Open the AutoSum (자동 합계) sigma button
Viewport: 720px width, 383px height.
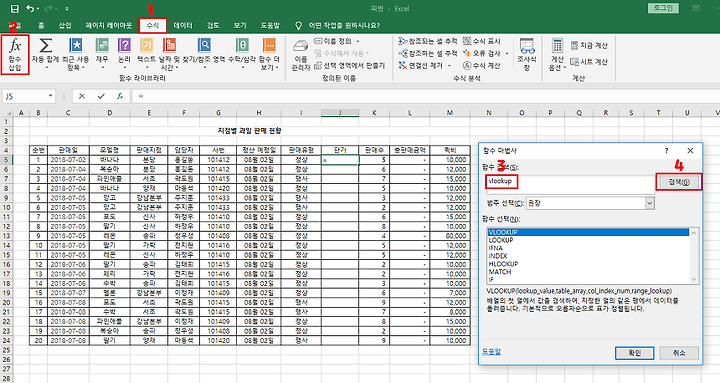pos(45,54)
